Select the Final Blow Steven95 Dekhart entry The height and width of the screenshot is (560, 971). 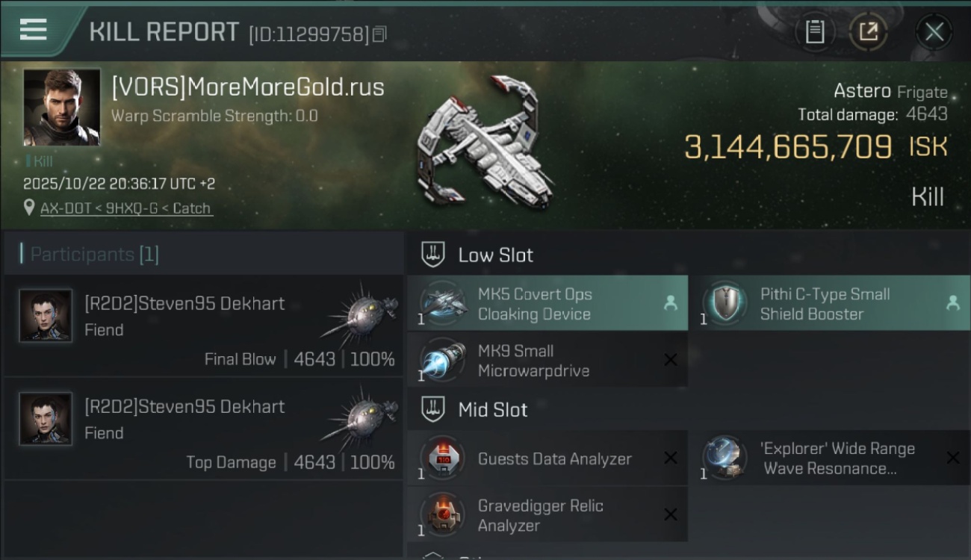[203, 326]
